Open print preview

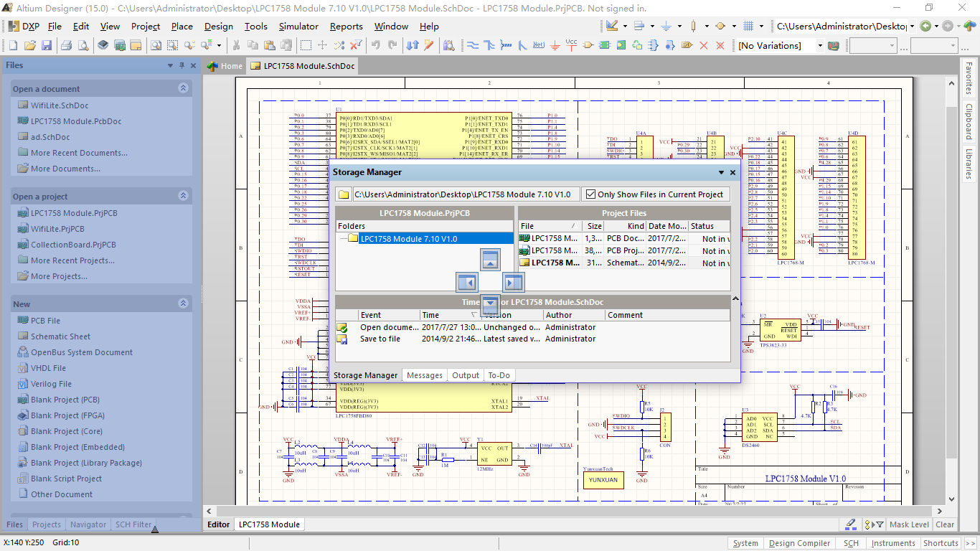coord(83,45)
